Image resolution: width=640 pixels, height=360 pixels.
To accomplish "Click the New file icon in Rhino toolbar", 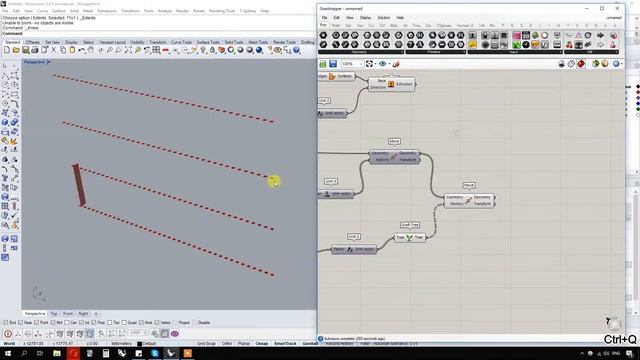I will tap(7, 50).
